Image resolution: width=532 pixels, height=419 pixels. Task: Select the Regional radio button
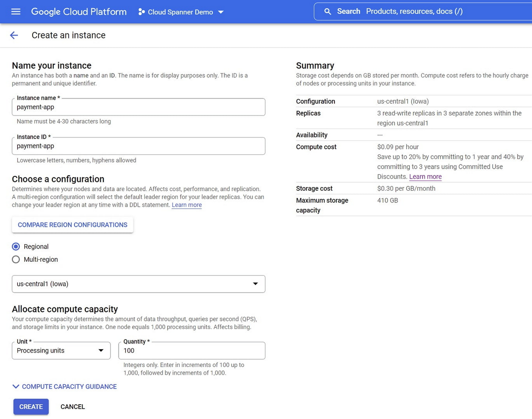pos(16,247)
